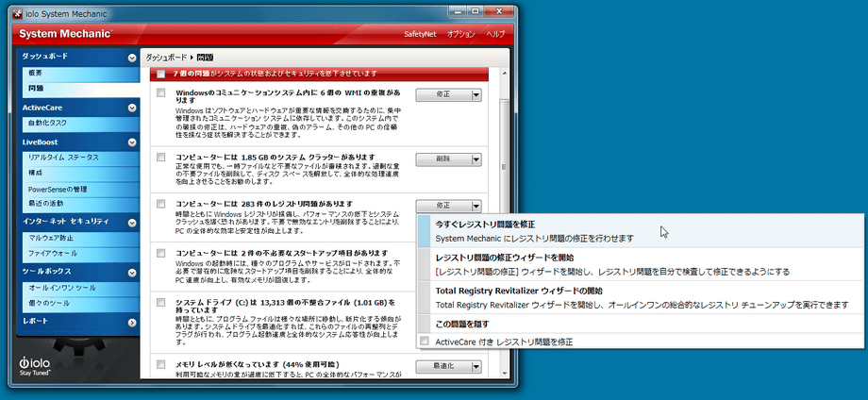This screenshot has height=400, width=868.
Task: Choose Total Registry Revitalizer ウィザードの開始
Action: pos(641,297)
